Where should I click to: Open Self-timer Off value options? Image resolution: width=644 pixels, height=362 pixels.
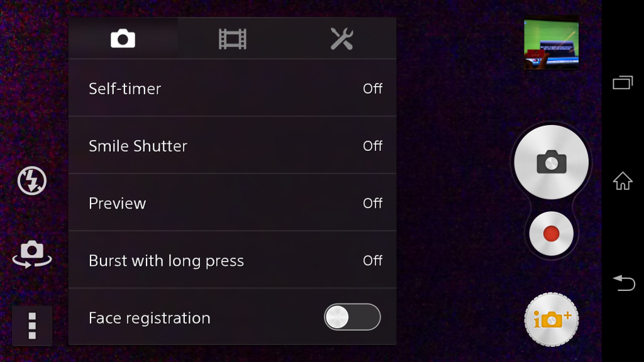coord(372,89)
